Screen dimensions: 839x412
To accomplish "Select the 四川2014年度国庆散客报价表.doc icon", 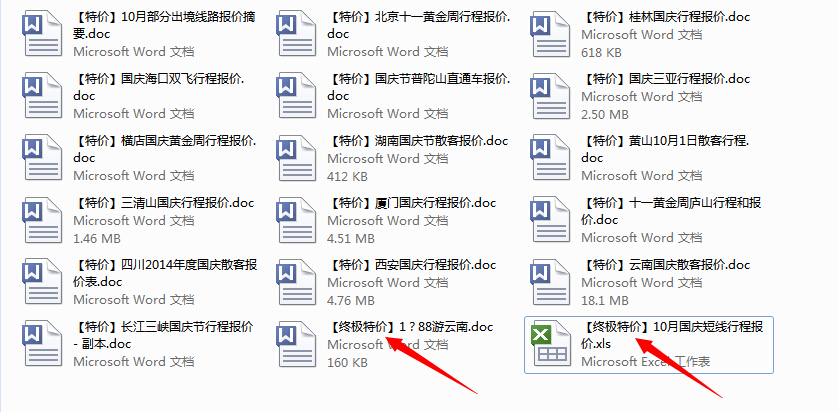I will (x=42, y=281).
